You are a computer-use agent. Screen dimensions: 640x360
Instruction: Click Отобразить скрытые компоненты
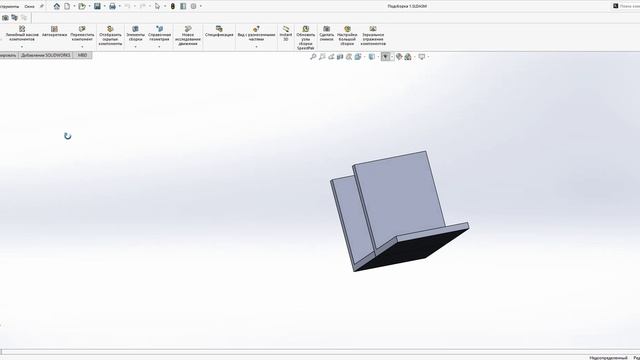[x=110, y=36]
